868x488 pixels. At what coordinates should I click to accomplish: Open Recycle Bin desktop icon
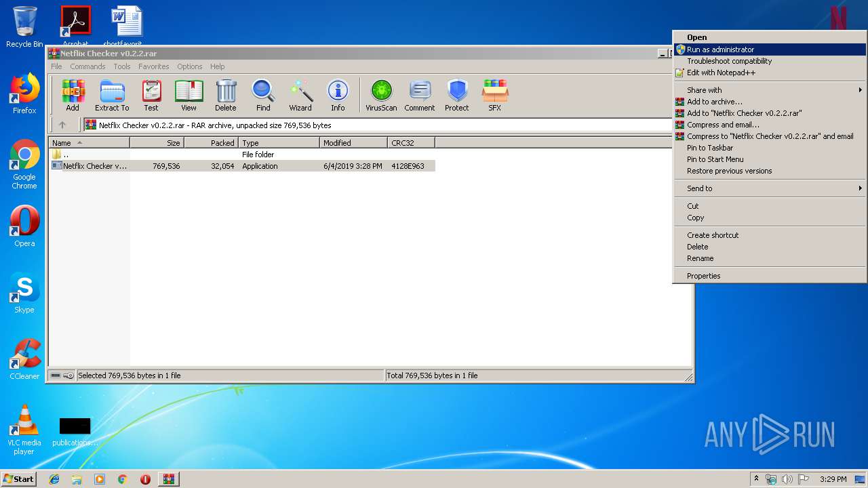(x=24, y=27)
